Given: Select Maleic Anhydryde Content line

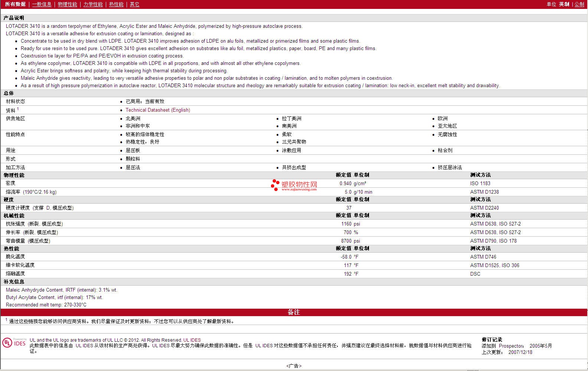Looking at the screenshot, I should tap(62, 290).
